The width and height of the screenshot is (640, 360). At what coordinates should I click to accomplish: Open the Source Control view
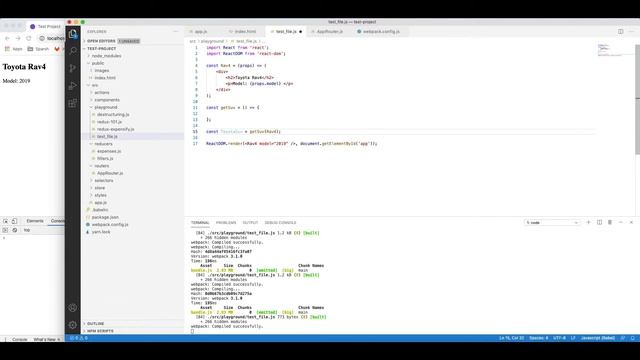73,68
